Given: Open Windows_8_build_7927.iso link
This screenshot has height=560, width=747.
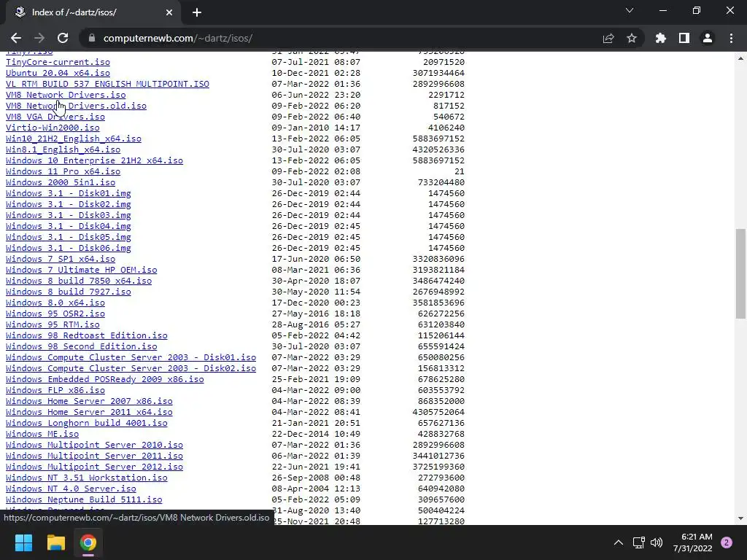Looking at the screenshot, I should [x=68, y=292].
